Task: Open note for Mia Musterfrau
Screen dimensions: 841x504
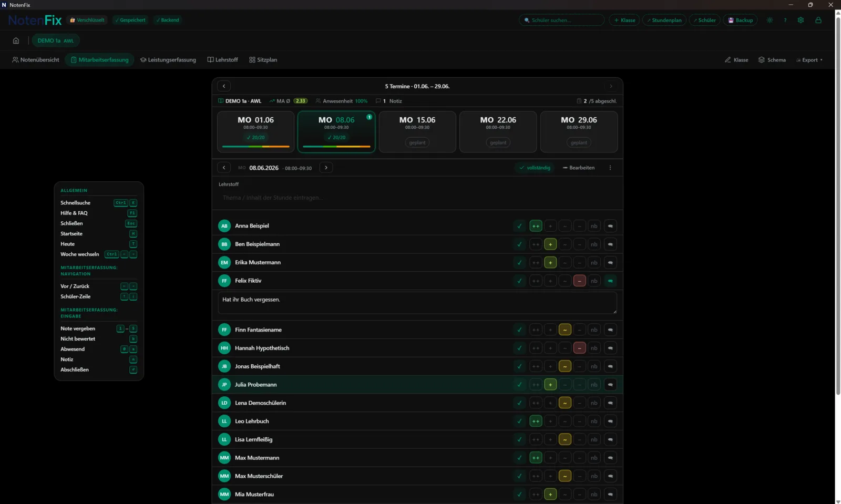Action: (x=610, y=495)
